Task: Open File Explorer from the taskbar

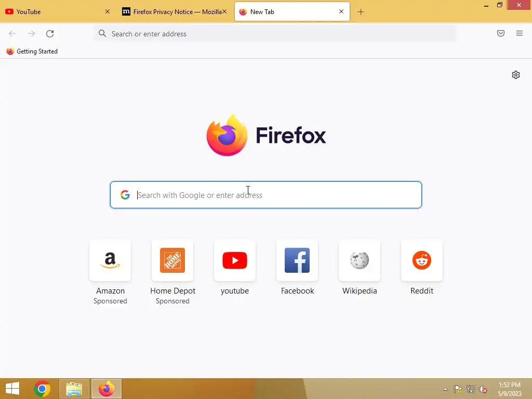Action: [x=74, y=389]
